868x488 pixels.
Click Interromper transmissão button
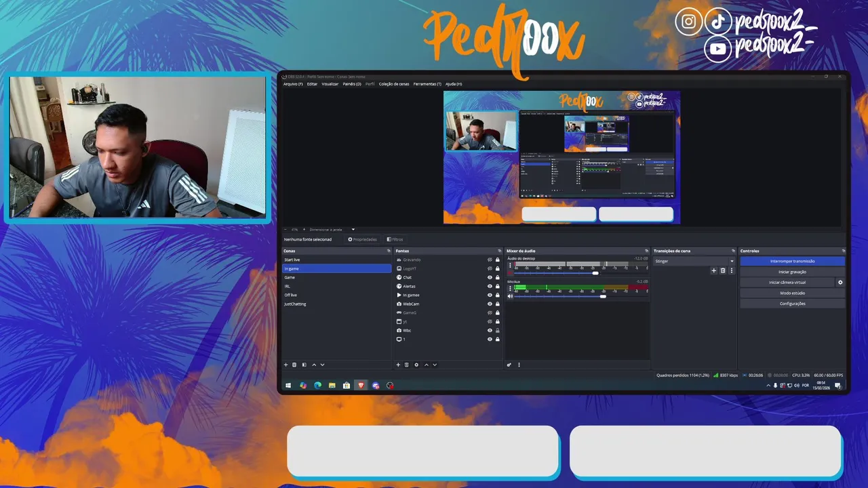(792, 261)
